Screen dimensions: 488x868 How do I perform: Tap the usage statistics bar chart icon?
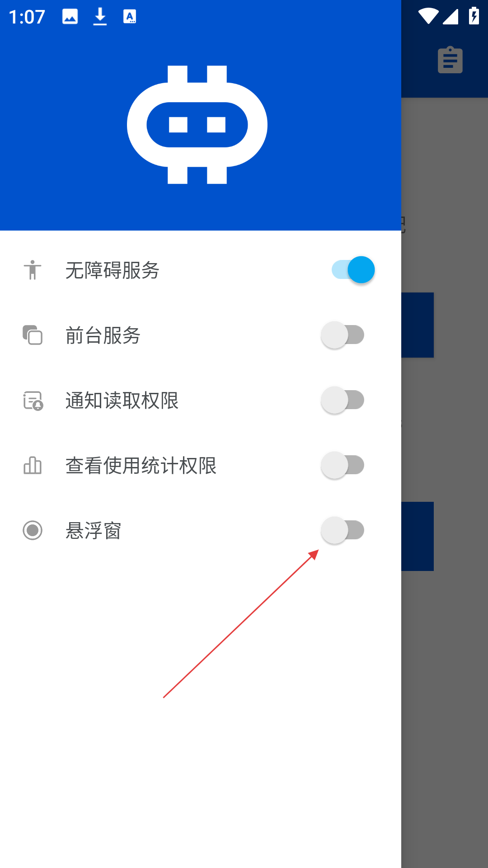click(33, 465)
